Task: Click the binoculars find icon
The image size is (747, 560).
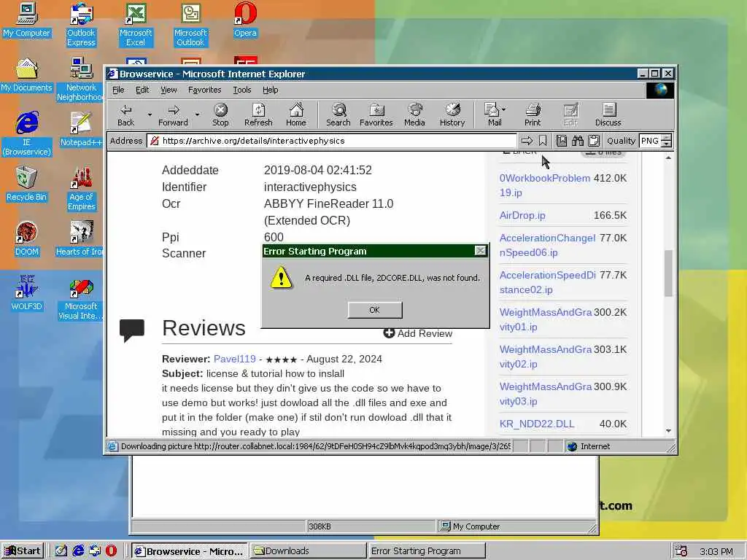Action: tap(578, 141)
